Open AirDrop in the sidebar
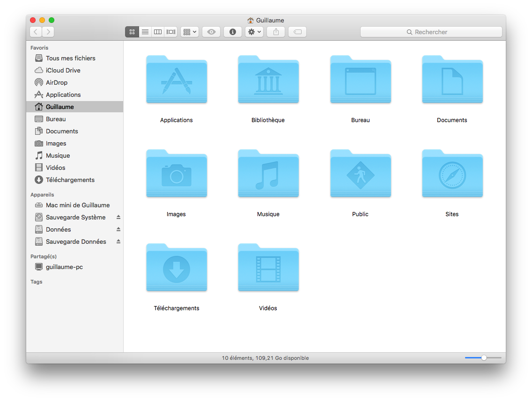 coord(57,82)
